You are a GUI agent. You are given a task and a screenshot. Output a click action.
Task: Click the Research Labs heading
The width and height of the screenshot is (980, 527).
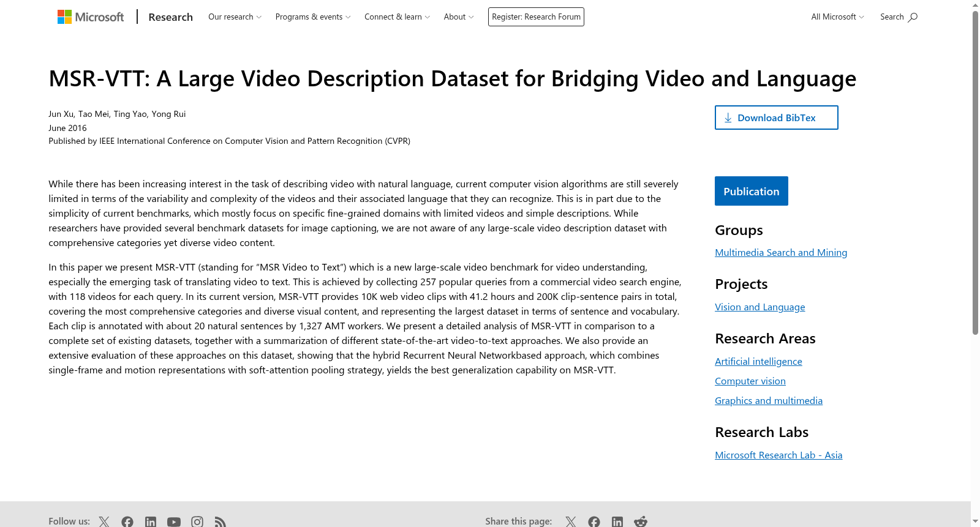(761, 432)
